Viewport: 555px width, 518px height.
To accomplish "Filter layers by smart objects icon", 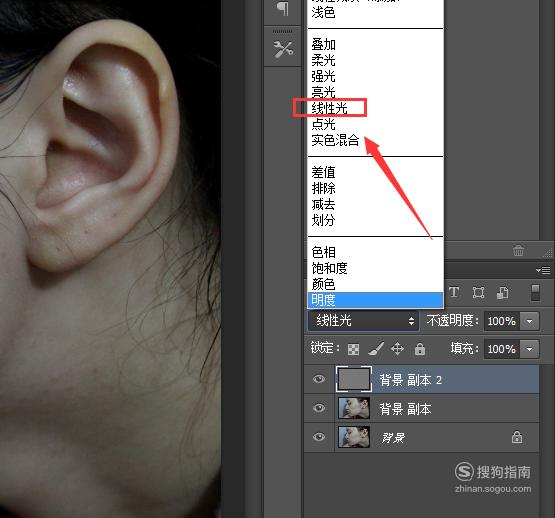I will (502, 293).
